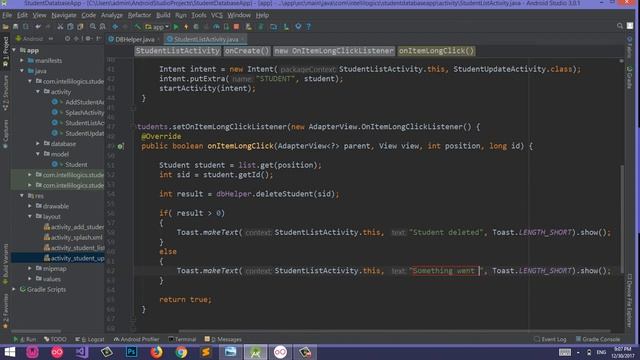640x360 pixels.
Task: Open the Build menu
Action: click(163, 15)
